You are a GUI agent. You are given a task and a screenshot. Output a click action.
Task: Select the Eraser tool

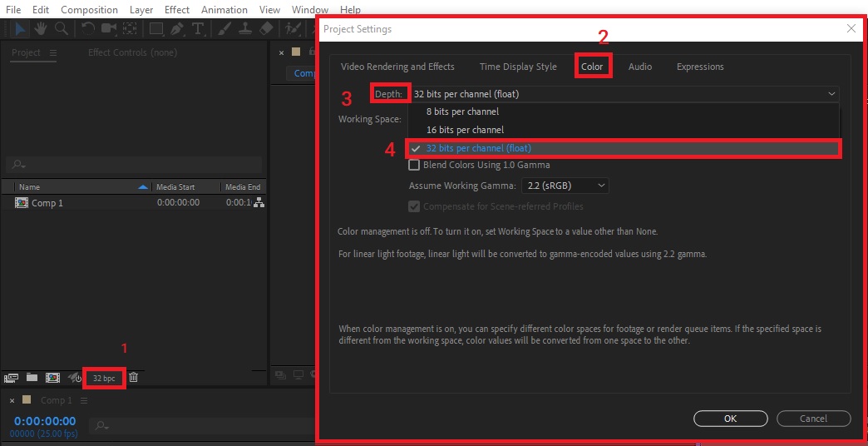click(x=266, y=28)
